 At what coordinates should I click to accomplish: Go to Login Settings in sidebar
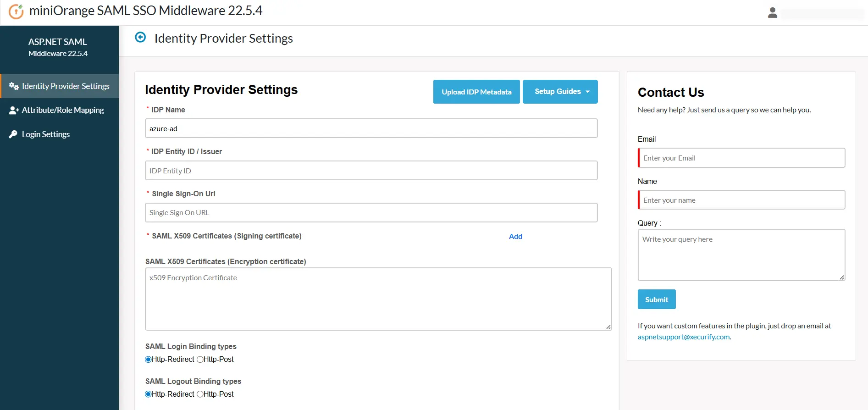[46, 134]
